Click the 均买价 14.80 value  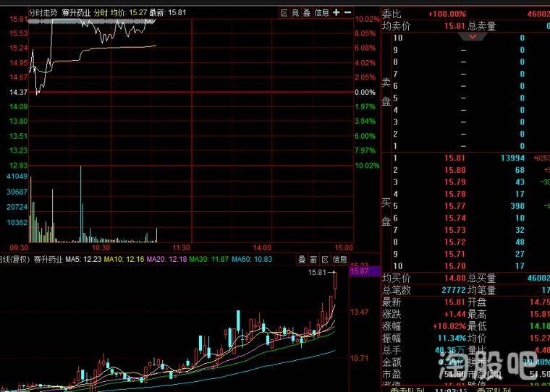click(x=454, y=278)
